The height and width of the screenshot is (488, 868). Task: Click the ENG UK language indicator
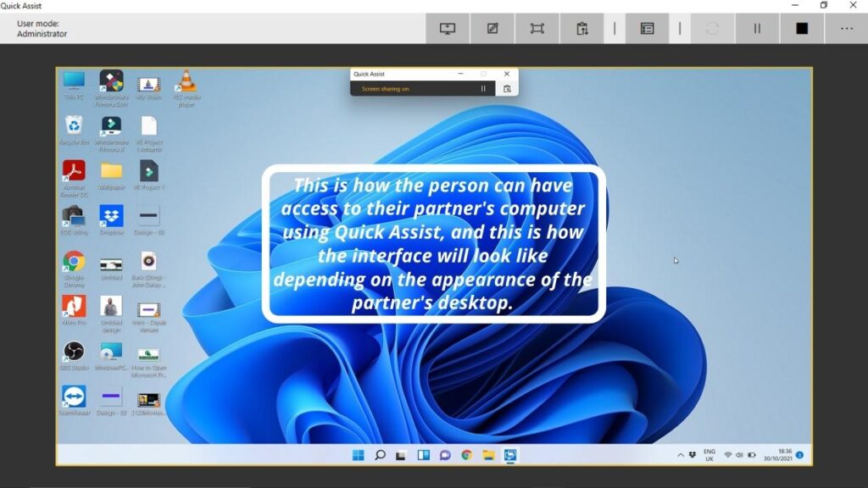tap(709, 455)
